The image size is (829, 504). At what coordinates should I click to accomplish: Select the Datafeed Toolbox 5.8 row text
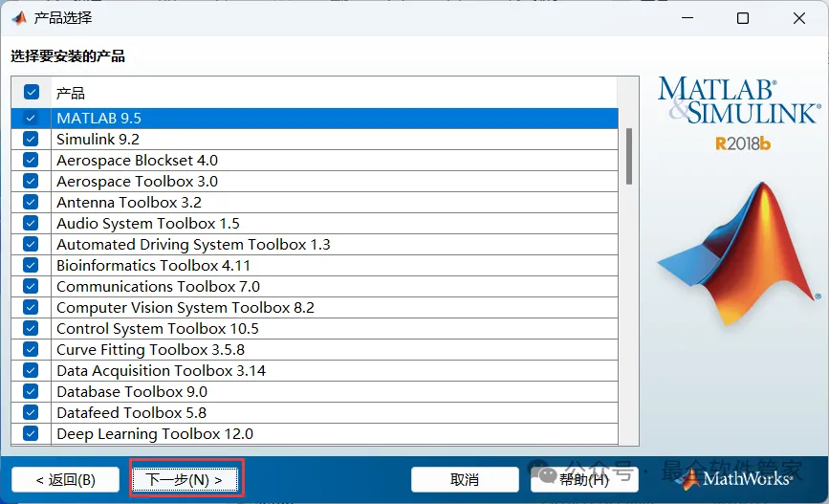131,412
